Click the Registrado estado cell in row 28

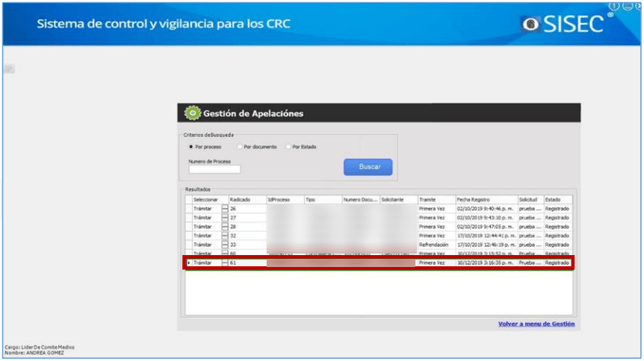coord(557,227)
